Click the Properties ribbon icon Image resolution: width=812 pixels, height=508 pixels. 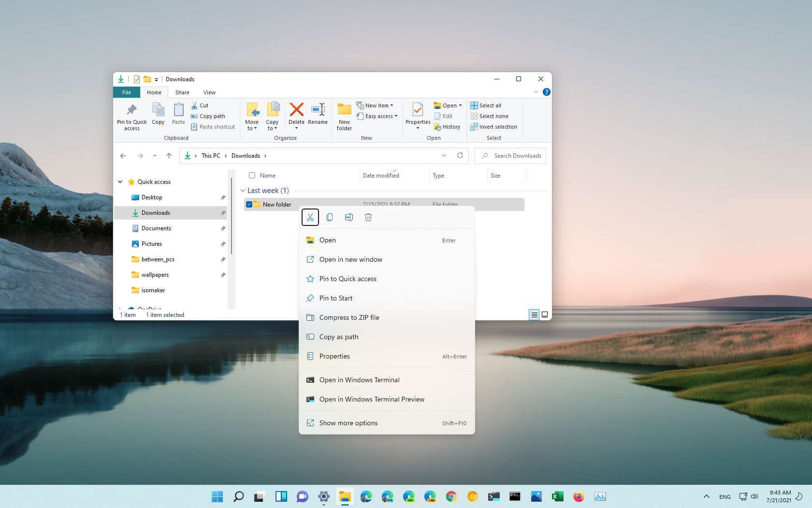418,110
